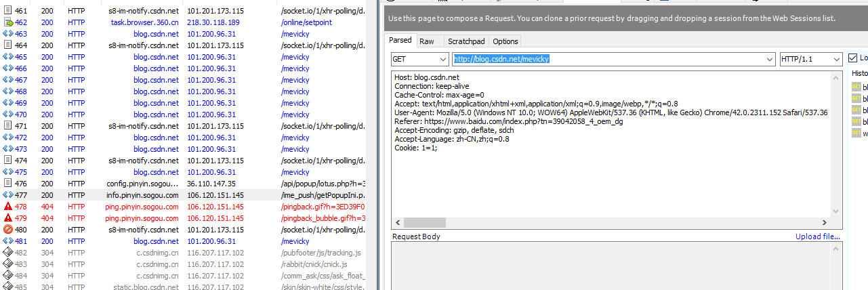Click inside the Request Body text area
Screen dimensions: 868x290
(x=612, y=266)
